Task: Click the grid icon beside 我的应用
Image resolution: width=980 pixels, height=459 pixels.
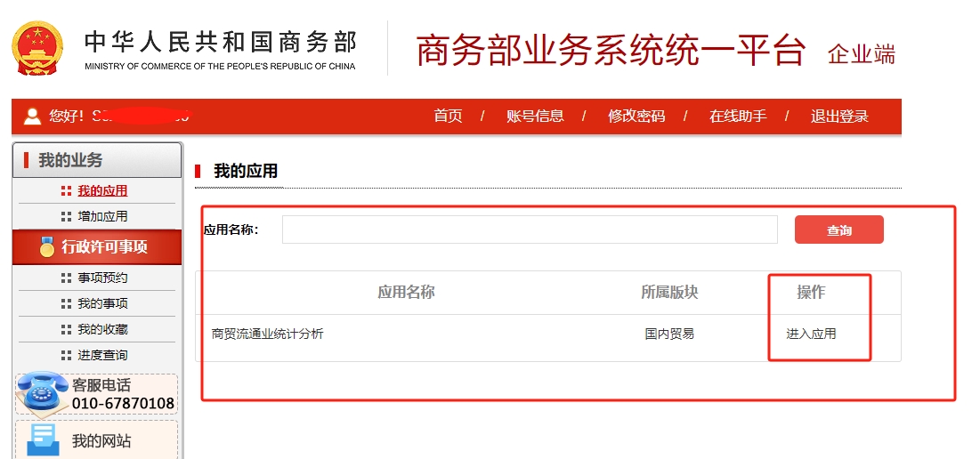Action: click(x=66, y=191)
